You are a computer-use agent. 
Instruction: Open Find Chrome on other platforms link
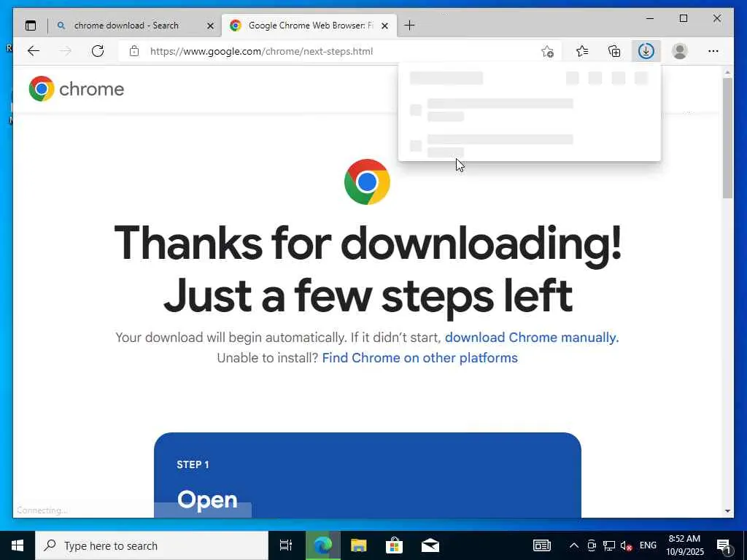click(419, 357)
